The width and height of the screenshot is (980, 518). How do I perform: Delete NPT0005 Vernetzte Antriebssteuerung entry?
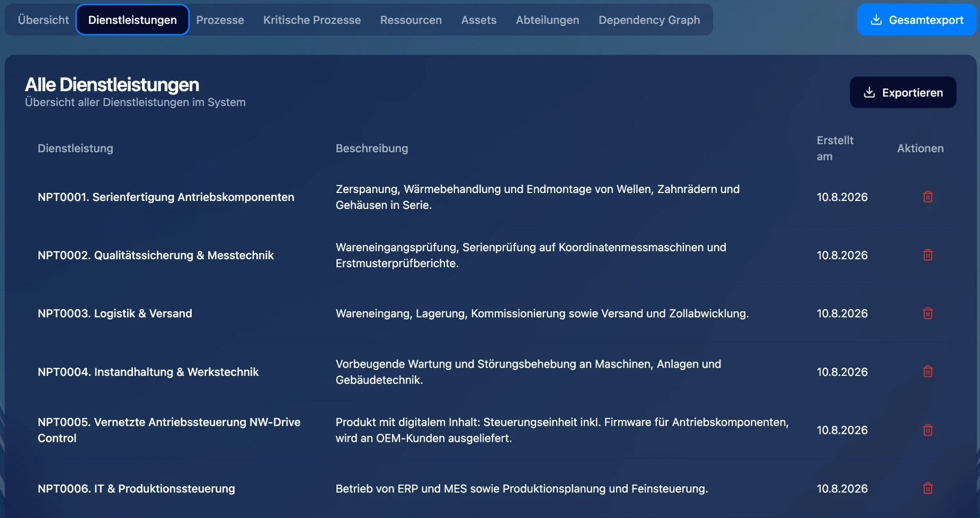click(928, 430)
